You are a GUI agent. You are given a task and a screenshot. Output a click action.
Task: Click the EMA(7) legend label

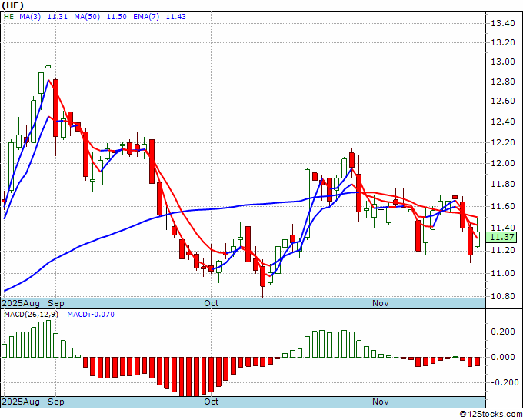point(146,17)
